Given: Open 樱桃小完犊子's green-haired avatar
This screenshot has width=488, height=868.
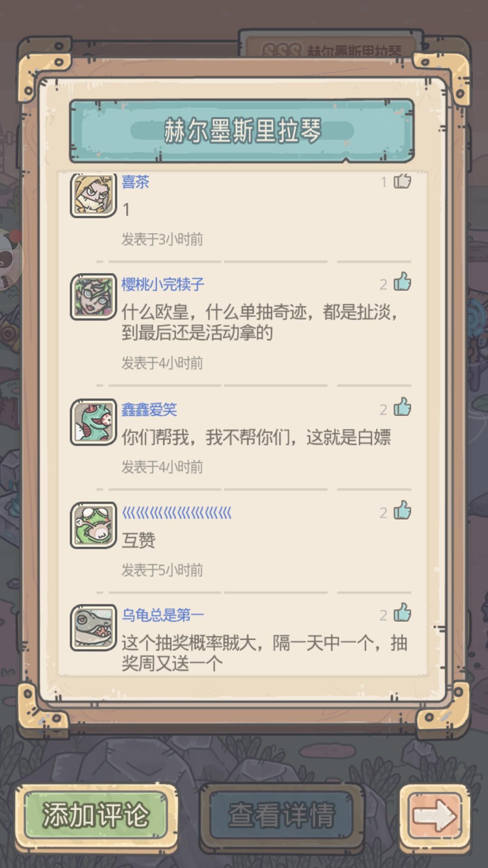Looking at the screenshot, I should click(94, 297).
